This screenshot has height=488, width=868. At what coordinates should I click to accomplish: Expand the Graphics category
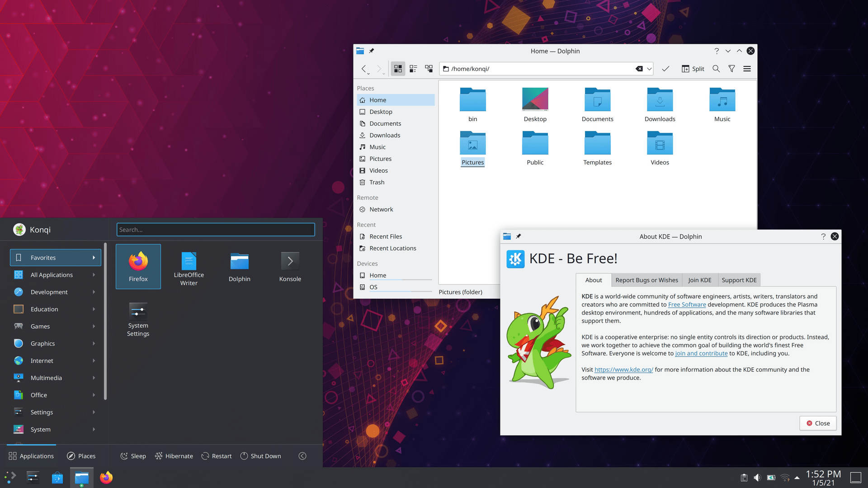[x=55, y=343]
